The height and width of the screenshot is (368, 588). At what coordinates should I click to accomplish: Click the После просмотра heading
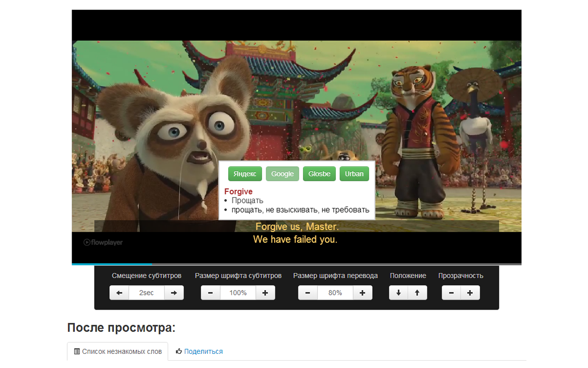(121, 328)
